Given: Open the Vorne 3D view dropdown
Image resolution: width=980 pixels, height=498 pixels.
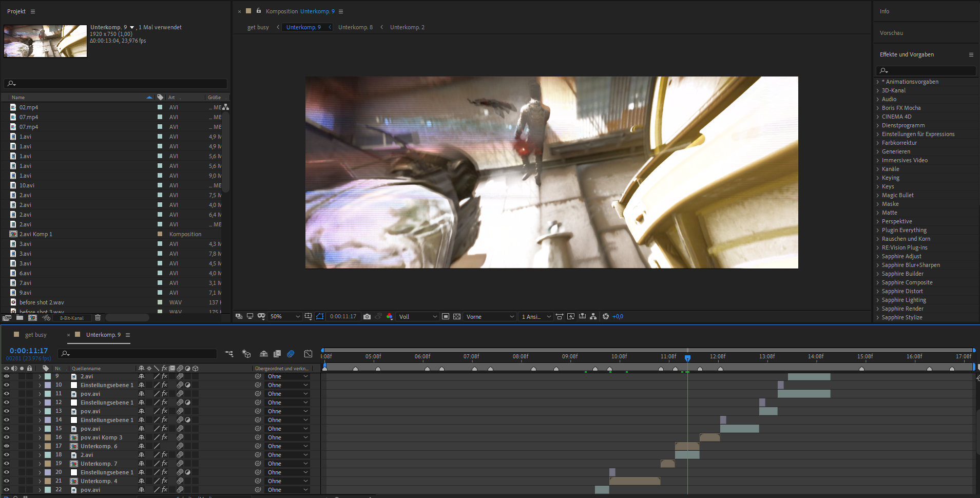Looking at the screenshot, I should (490, 317).
